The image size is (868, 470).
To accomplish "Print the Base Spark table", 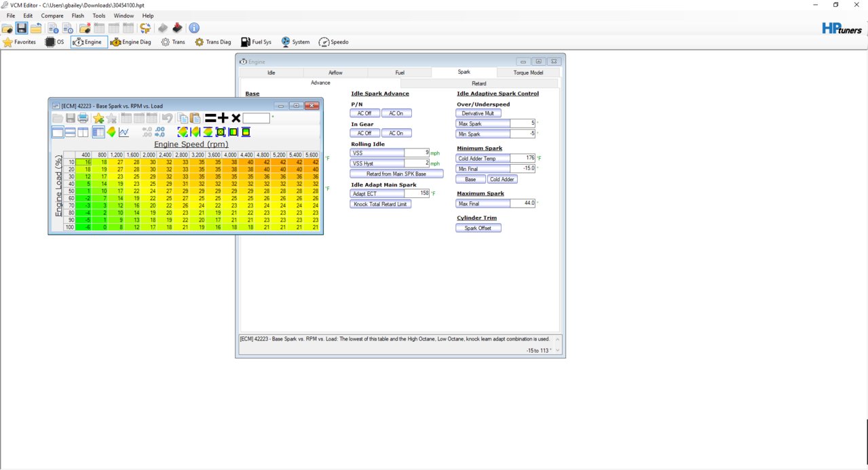I will 83,118.
